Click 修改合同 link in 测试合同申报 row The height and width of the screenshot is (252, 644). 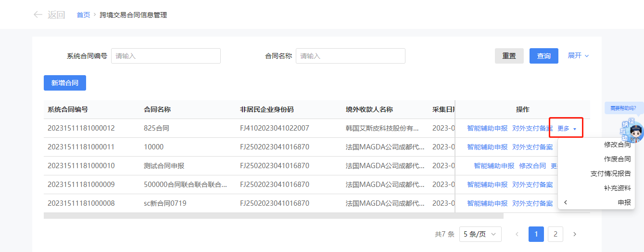click(x=532, y=166)
